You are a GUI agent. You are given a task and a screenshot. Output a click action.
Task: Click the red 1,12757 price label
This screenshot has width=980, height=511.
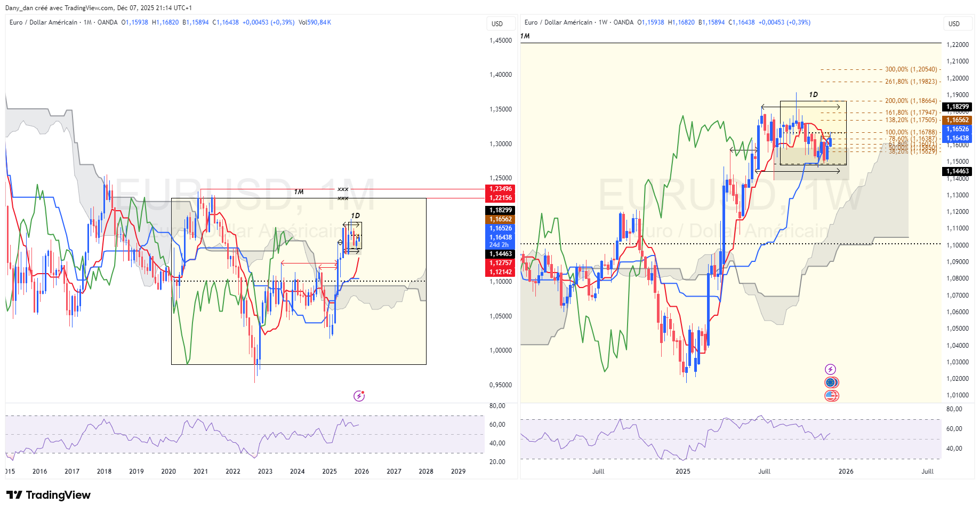tap(500, 263)
